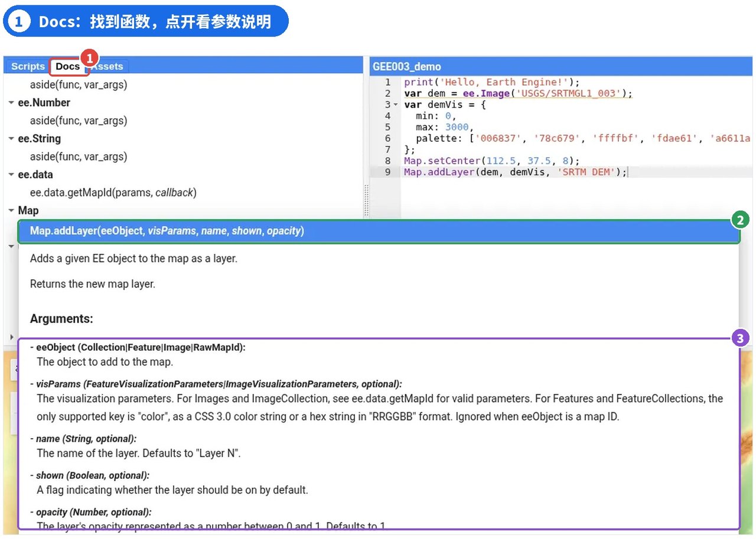Click the palette array code line
Screen dimensions: 756x548
click(x=582, y=138)
